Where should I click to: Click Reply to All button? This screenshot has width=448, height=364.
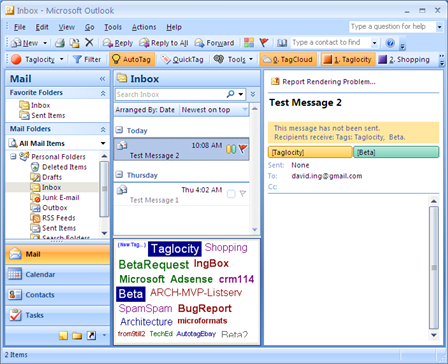click(x=164, y=43)
